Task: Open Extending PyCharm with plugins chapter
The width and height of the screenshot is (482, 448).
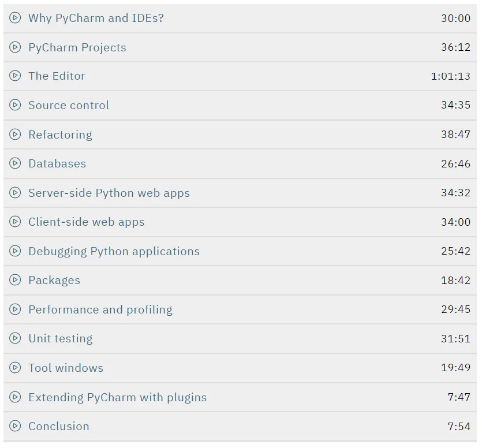Action: click(x=117, y=397)
